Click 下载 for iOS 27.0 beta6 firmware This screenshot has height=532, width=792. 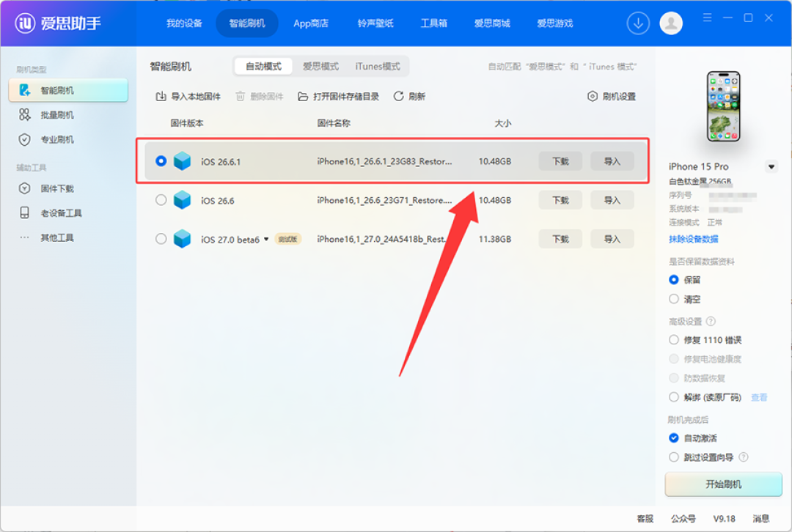tap(561, 239)
